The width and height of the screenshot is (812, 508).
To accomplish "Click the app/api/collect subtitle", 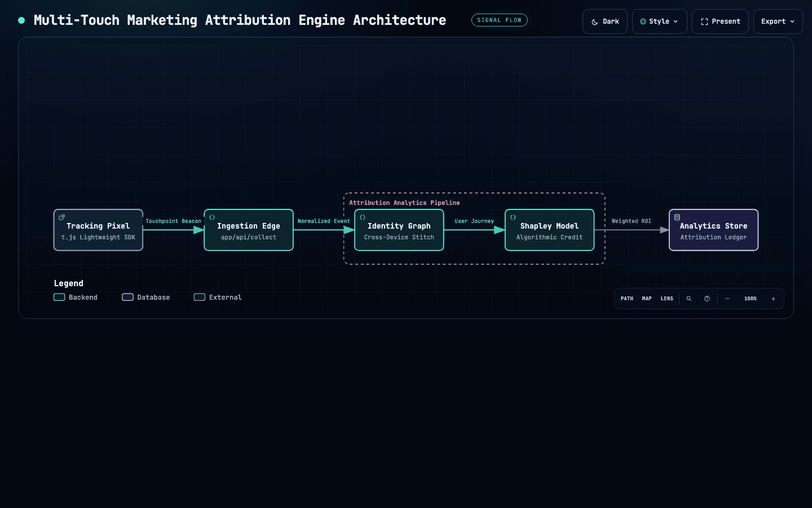I will coord(249,238).
